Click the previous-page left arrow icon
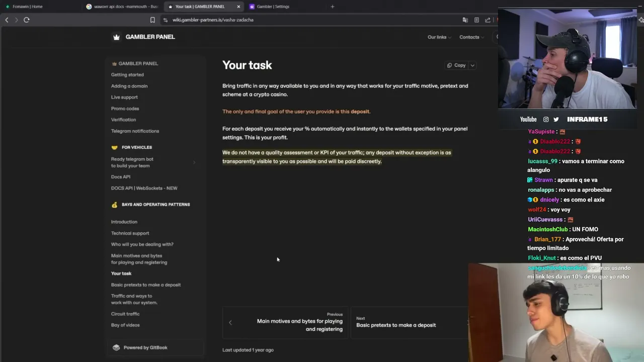The image size is (644, 362). tap(230, 322)
